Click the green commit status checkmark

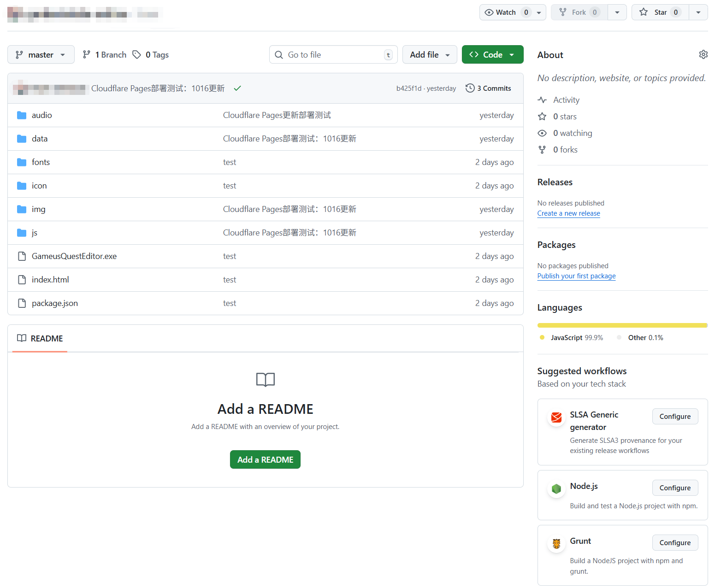[x=237, y=88]
